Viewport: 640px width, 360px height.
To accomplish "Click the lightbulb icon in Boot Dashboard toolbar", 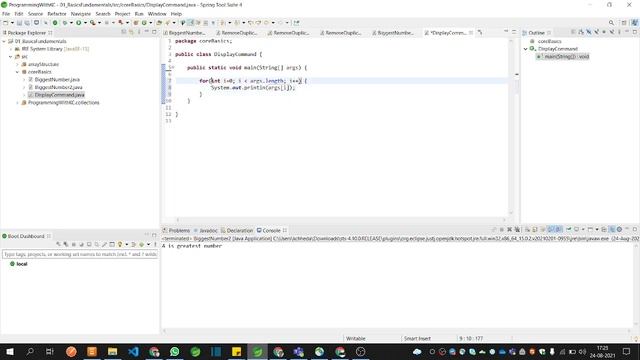I will pyautogui.click(x=120, y=244).
